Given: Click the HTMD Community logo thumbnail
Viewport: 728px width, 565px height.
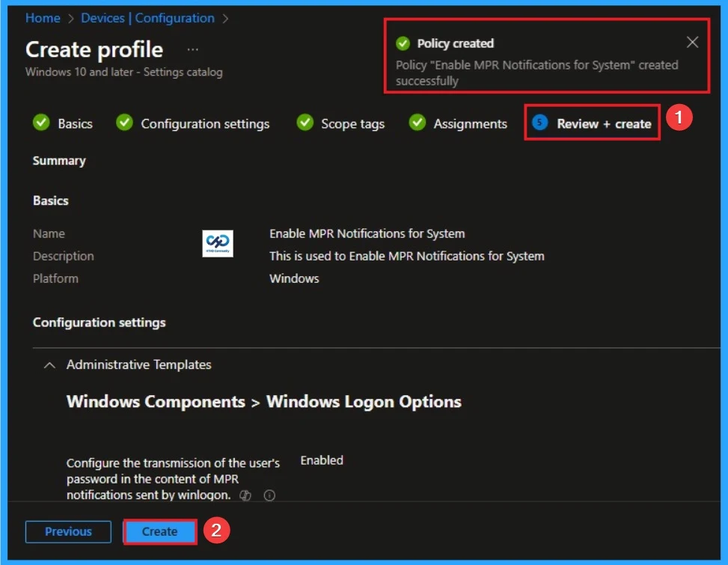Looking at the screenshot, I should click(217, 242).
